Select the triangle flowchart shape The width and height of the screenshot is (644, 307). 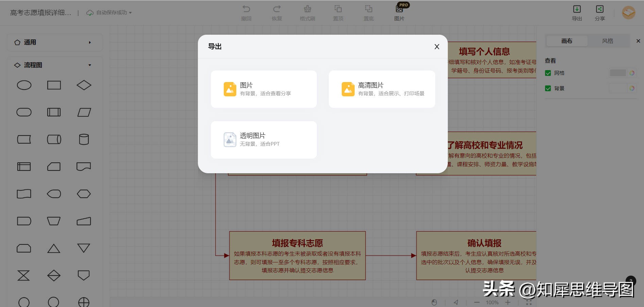[x=54, y=248]
